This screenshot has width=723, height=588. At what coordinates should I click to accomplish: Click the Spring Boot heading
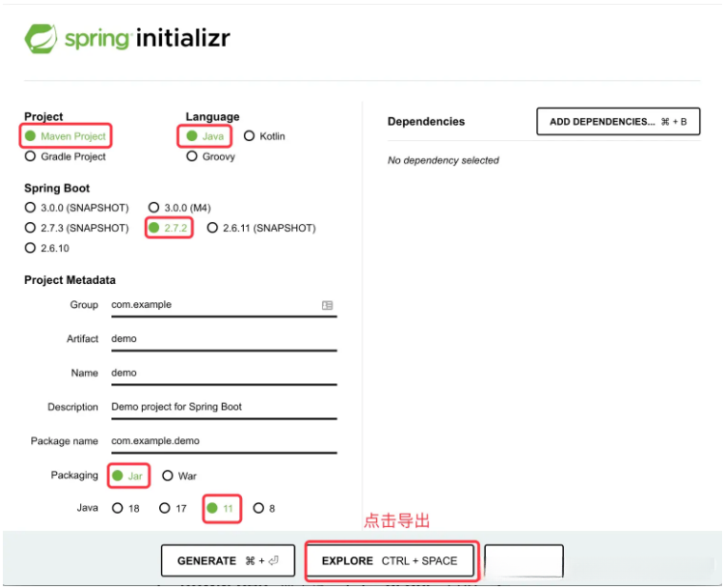tap(57, 188)
